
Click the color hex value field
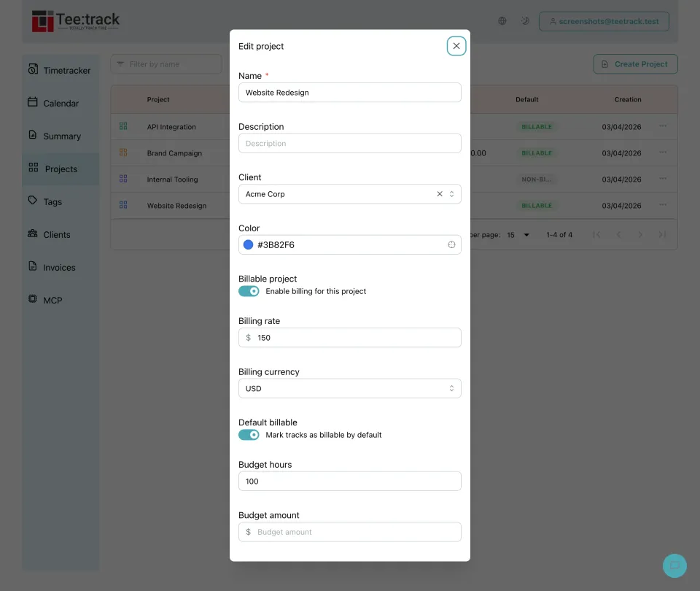(x=349, y=245)
